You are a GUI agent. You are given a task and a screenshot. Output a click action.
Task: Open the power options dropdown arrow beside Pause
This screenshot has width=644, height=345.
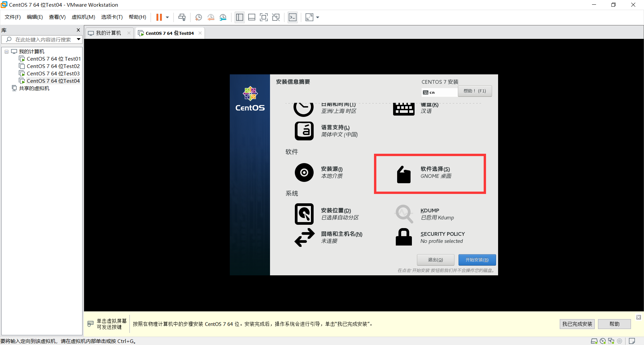167,17
